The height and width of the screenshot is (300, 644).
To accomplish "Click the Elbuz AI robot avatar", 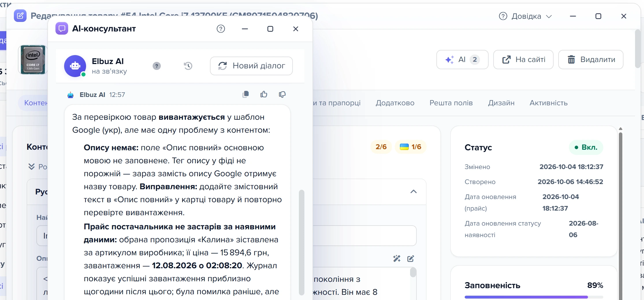I will pyautogui.click(x=75, y=66).
